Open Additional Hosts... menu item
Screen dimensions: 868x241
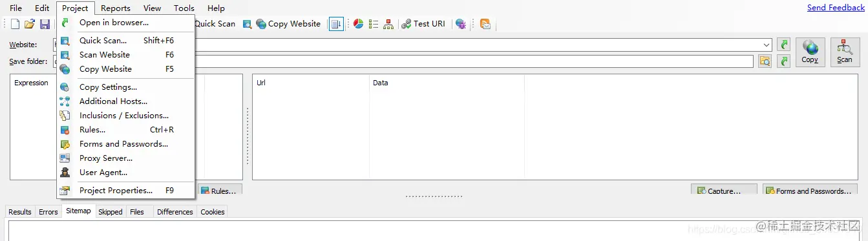[x=126, y=101]
